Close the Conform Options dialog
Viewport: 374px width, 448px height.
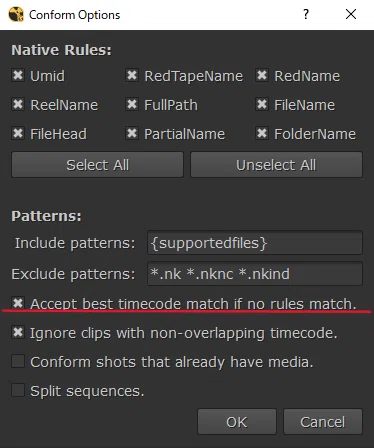point(351,14)
